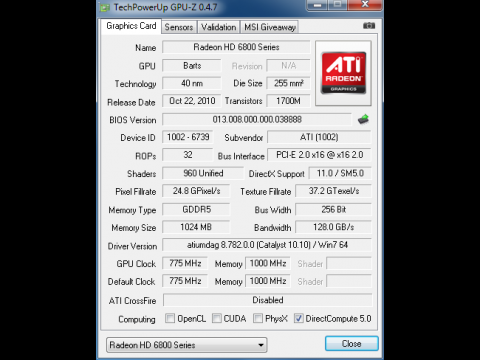Click the Technology field 40 nm
This screenshot has height=360, width=480.
(x=192, y=83)
